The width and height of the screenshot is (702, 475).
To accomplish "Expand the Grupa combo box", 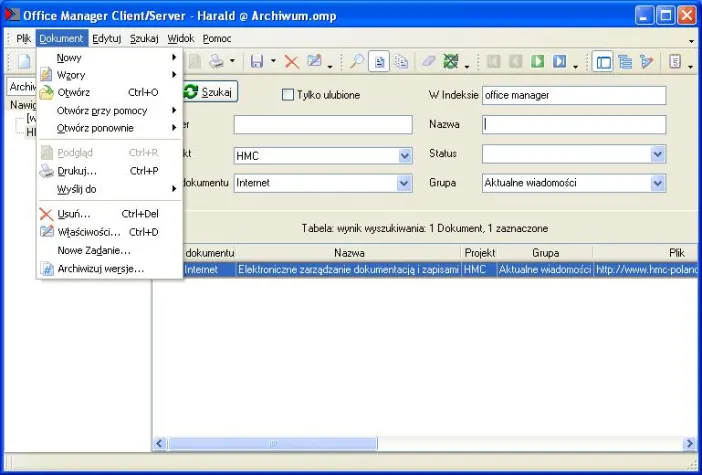I will [658, 184].
